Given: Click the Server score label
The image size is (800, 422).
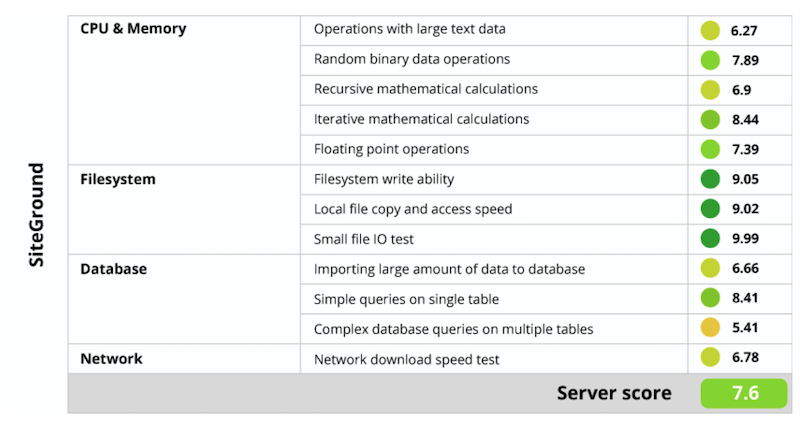Looking at the screenshot, I should pyautogui.click(x=614, y=393).
